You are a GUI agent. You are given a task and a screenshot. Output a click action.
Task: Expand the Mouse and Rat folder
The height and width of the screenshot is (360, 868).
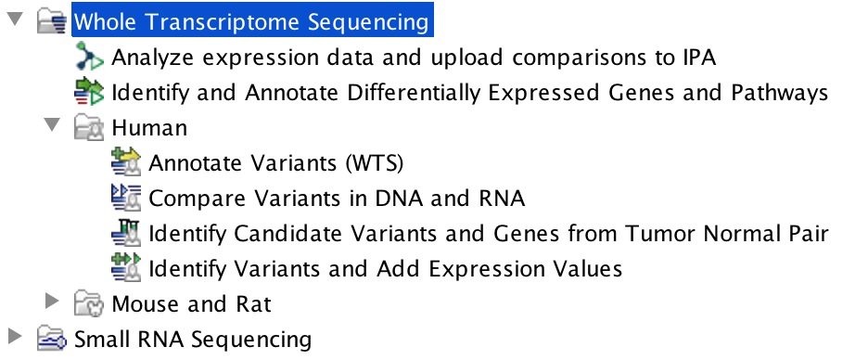point(52,302)
